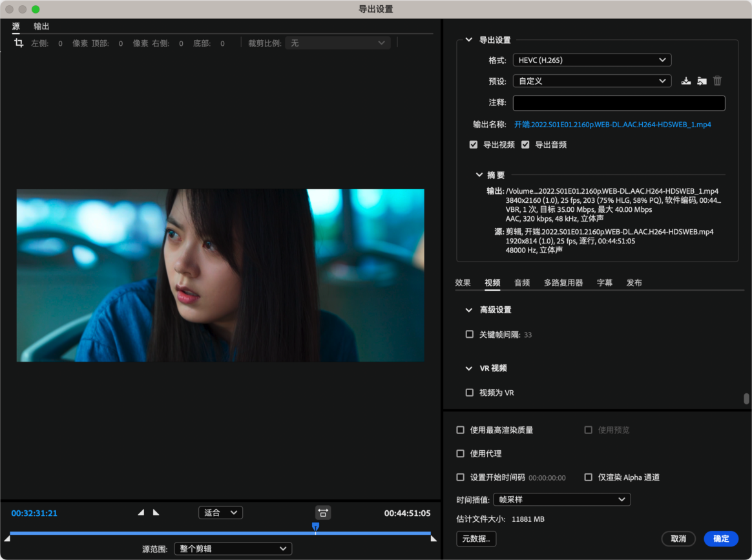The image size is (752, 560).
Task: Switch to the 视频 tab
Action: click(492, 283)
